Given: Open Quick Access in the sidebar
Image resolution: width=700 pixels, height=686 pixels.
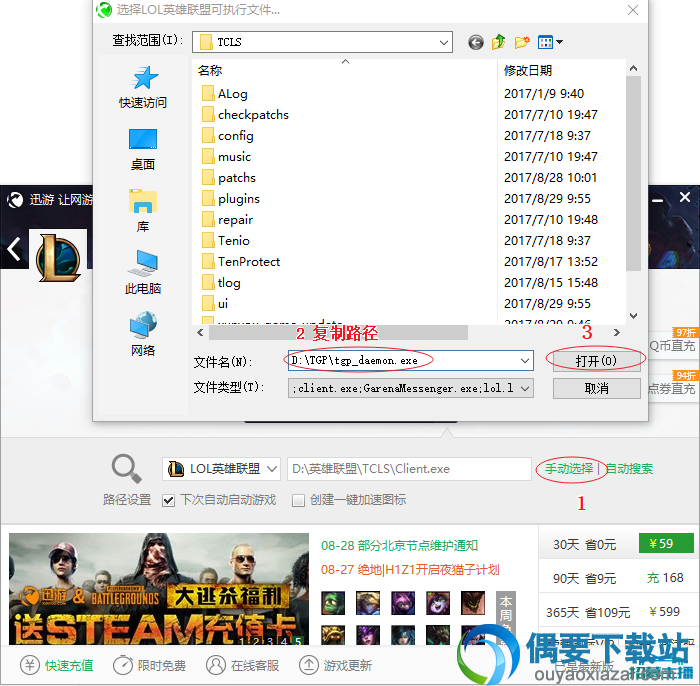Looking at the screenshot, I should pyautogui.click(x=143, y=87).
